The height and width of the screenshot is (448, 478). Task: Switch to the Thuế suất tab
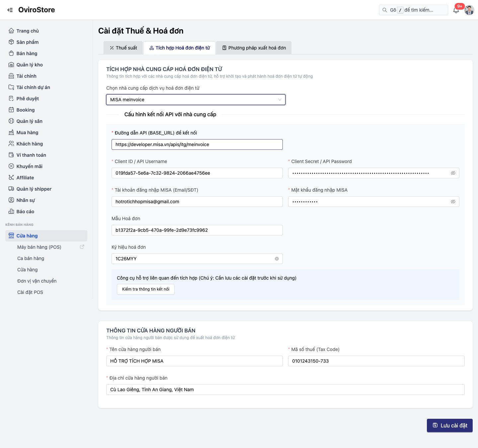coord(123,48)
